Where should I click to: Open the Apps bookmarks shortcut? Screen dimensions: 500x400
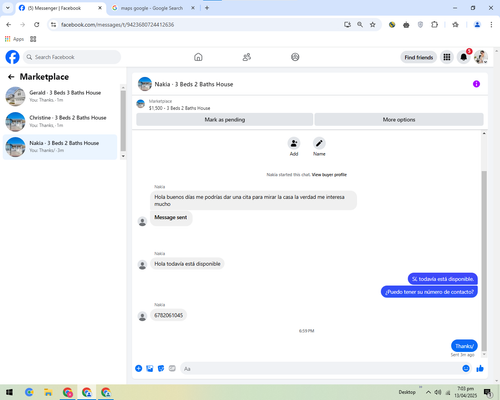click(14, 39)
